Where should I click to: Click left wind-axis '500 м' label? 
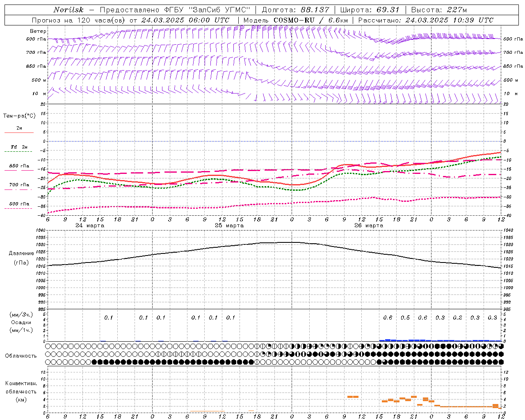tap(39, 80)
